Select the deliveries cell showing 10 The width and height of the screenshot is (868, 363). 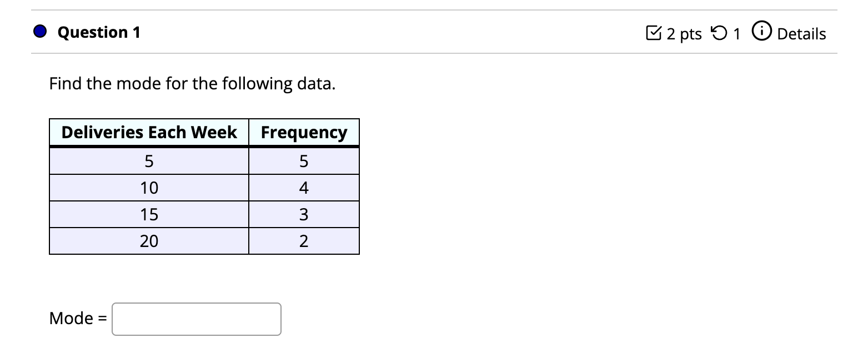pos(149,188)
